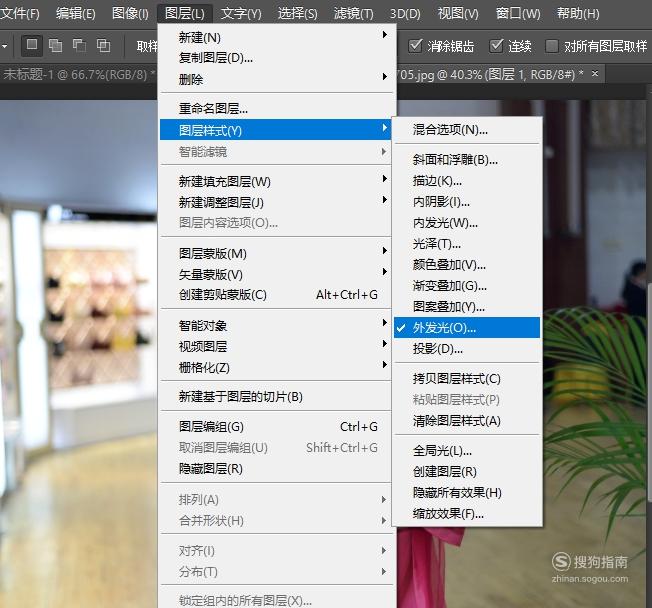Open the 帮助(H) menu
The height and width of the screenshot is (608, 652).
point(578,13)
